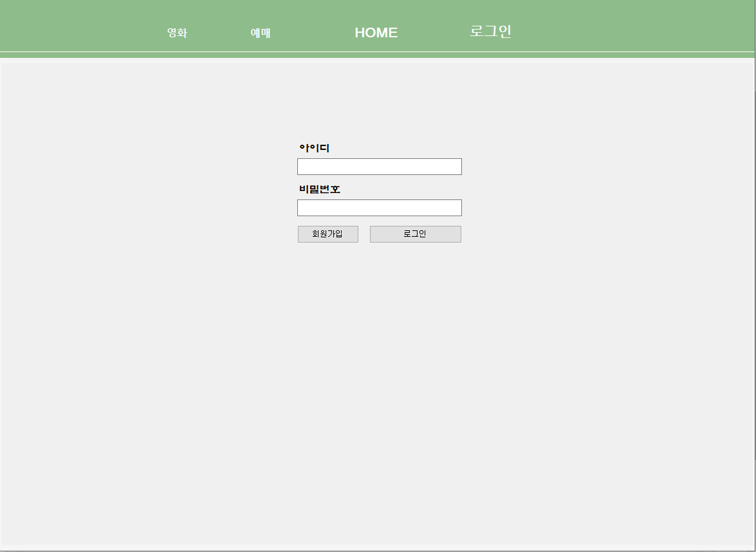Click the 아이디 label above the first field

tap(313, 147)
